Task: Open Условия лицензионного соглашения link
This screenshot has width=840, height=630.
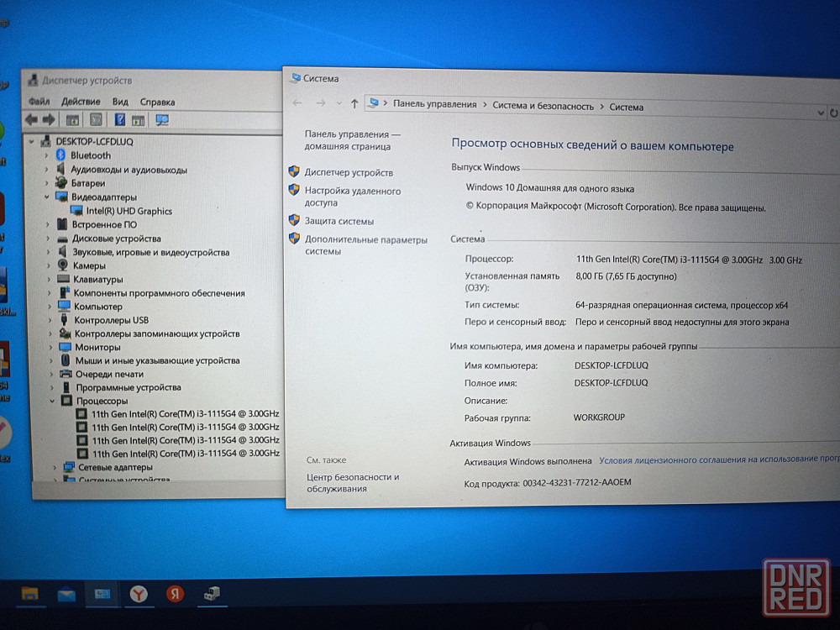Action: click(x=718, y=459)
